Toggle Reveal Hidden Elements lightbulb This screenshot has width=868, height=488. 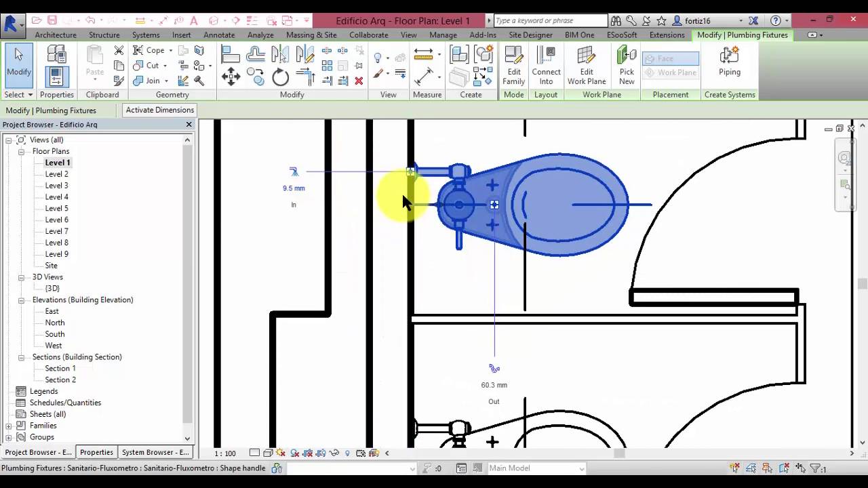coord(347,453)
